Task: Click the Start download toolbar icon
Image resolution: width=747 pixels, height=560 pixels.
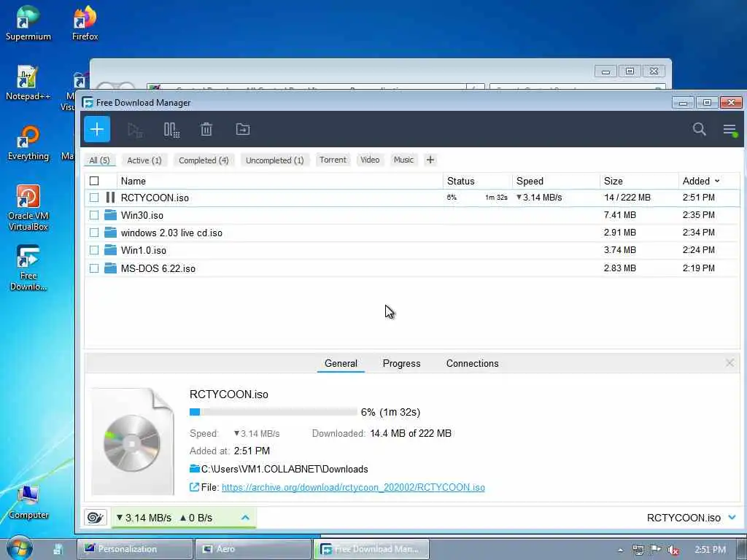Action: [135, 130]
